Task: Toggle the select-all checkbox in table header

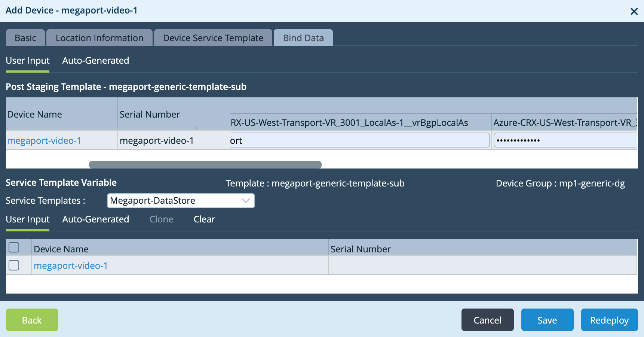Action: coord(14,247)
